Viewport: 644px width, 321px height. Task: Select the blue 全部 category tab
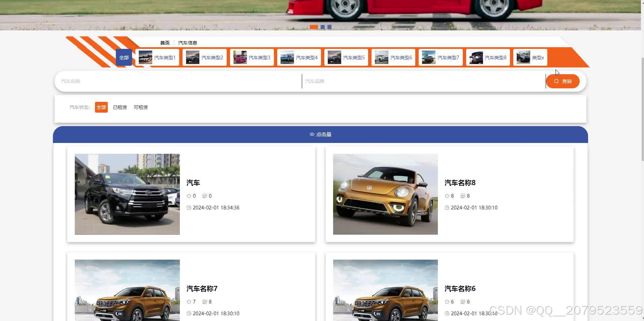pyautogui.click(x=124, y=57)
